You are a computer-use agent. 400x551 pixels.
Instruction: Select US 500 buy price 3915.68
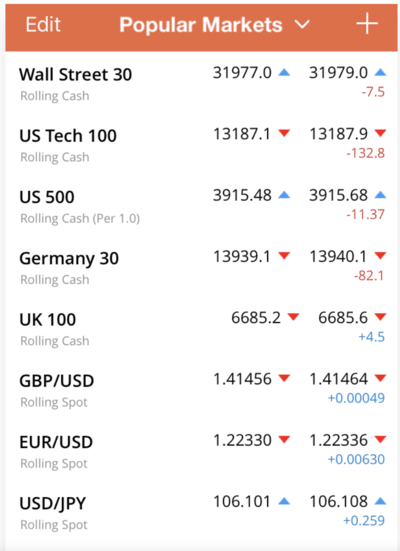pyautogui.click(x=338, y=195)
